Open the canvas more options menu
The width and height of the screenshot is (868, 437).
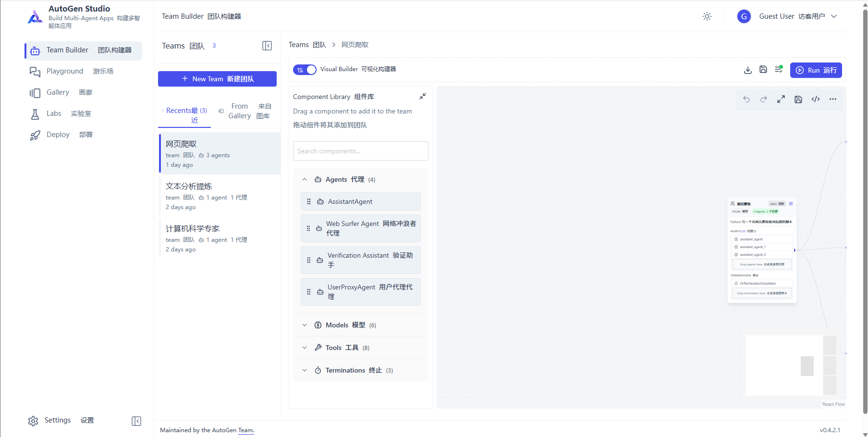pos(833,99)
